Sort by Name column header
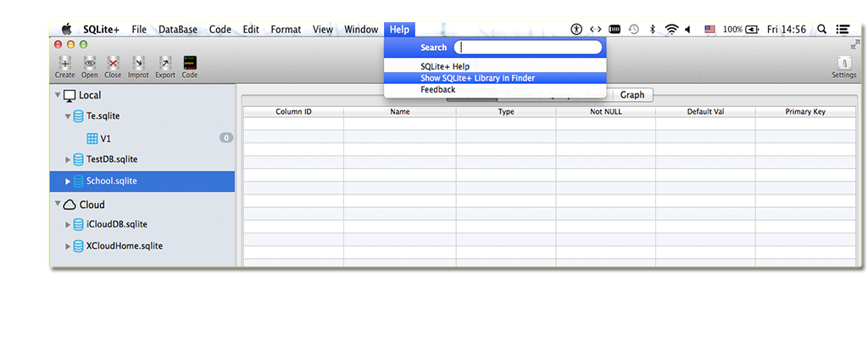Image resolution: width=868 pixels, height=348 pixels. (x=400, y=111)
